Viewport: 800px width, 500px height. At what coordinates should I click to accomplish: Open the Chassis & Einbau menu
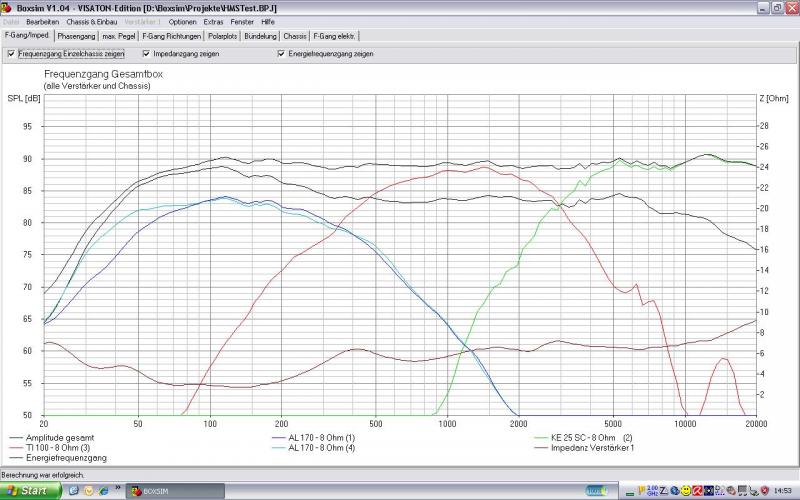91,21
